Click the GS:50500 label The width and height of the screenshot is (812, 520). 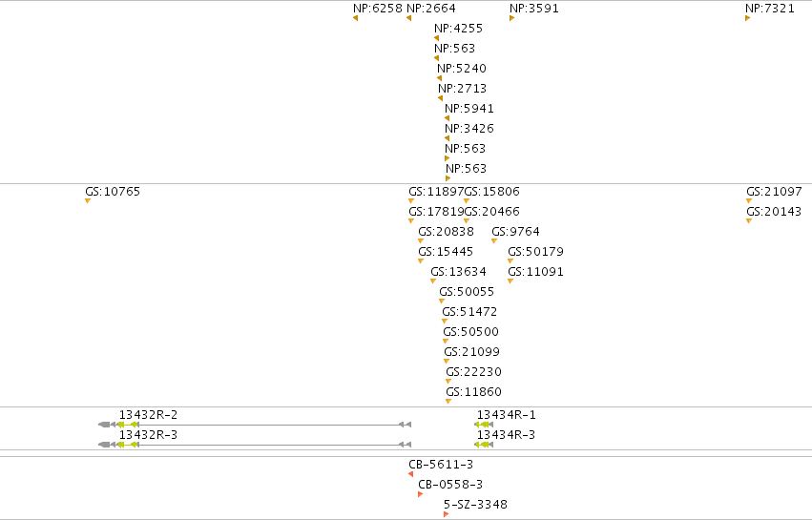click(x=470, y=331)
